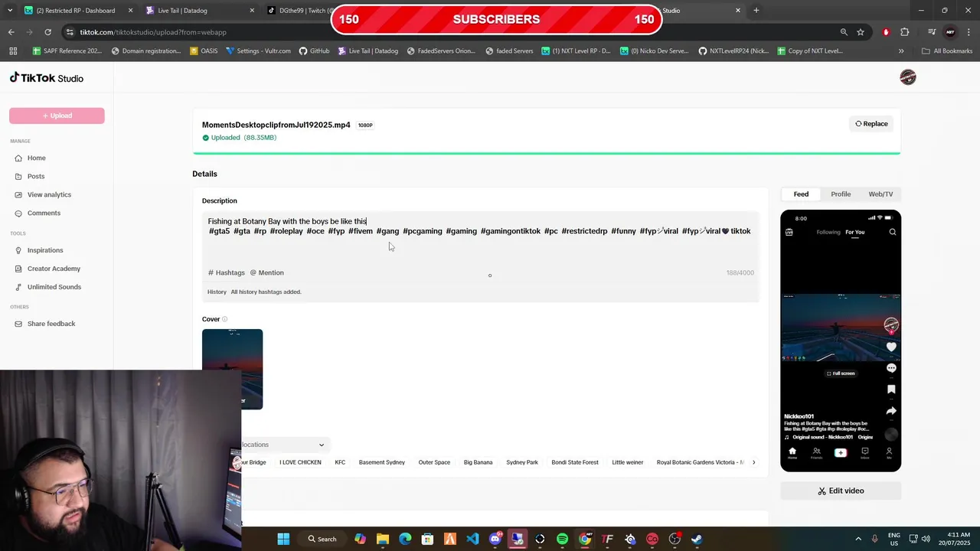Viewport: 980px width, 551px height.
Task: Click in the description text field
Action: tap(480, 237)
